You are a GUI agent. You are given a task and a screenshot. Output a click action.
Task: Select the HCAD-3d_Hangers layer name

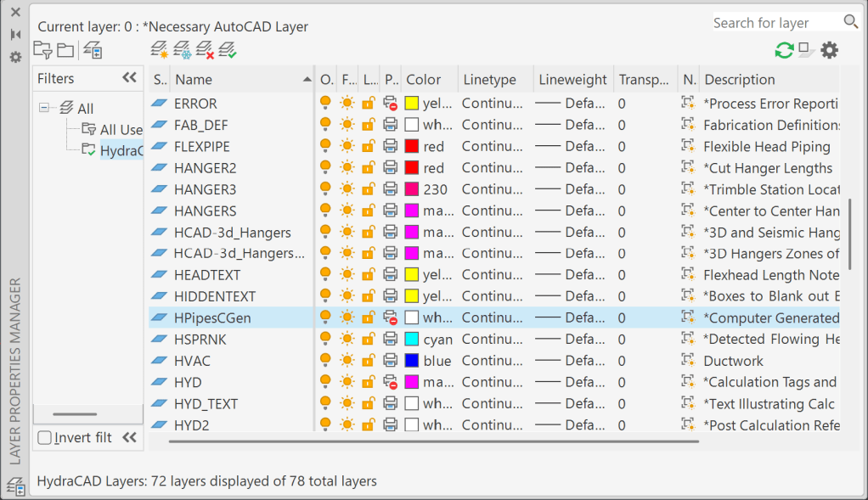(233, 233)
